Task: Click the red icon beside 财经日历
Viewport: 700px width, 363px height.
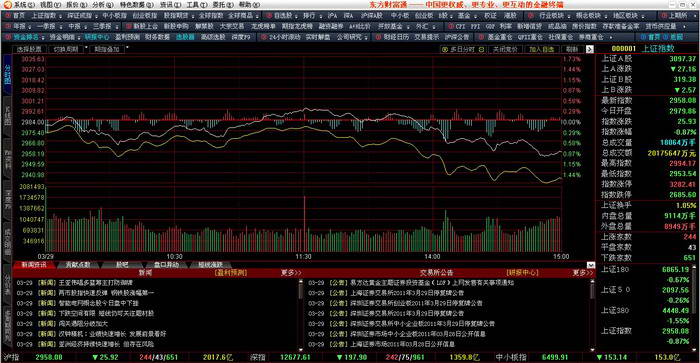Action: (378, 37)
